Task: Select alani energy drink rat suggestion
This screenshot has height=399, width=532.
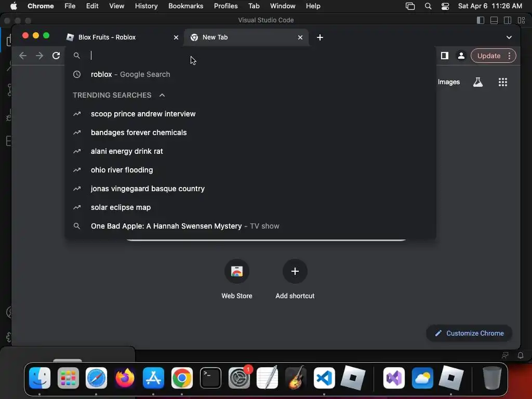Action: 250,151
